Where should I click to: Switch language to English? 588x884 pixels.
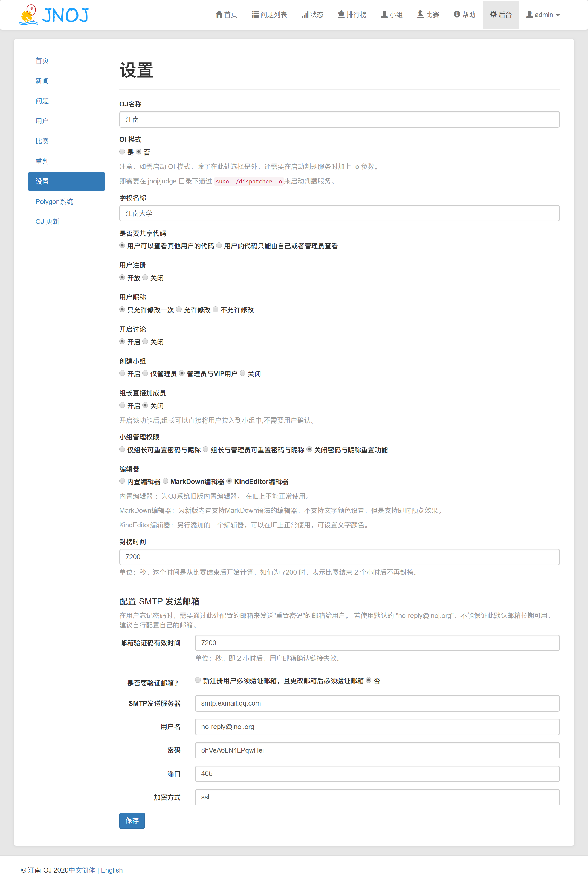(112, 870)
